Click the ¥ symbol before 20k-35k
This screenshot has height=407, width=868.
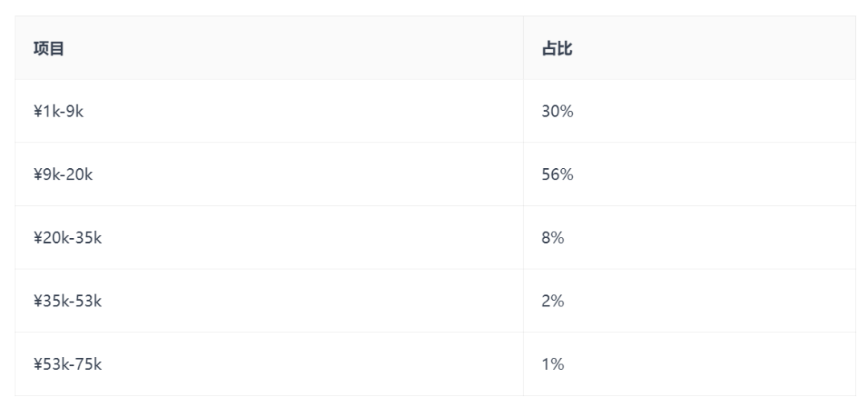(x=38, y=238)
